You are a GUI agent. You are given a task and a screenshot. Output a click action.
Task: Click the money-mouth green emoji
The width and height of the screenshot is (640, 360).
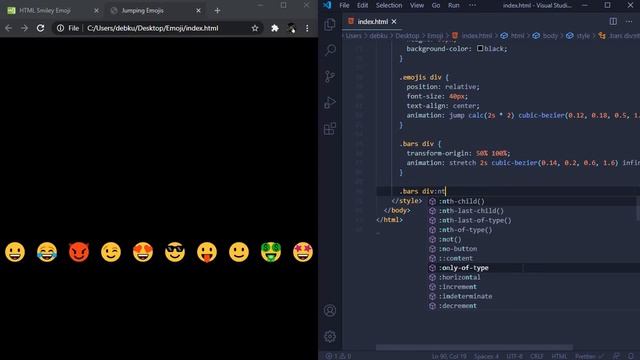tap(271, 252)
